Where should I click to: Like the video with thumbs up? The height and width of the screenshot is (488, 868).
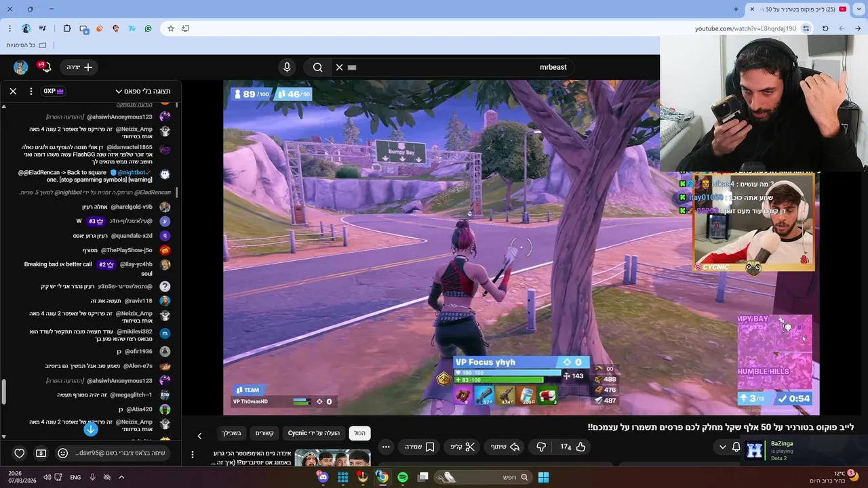(573, 447)
